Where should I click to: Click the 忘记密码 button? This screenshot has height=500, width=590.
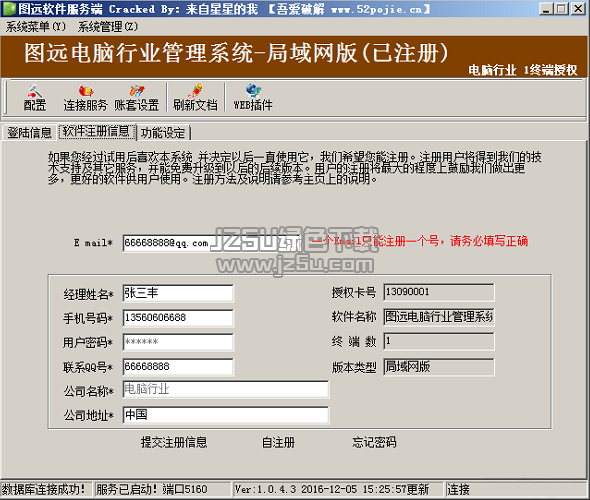(x=374, y=442)
